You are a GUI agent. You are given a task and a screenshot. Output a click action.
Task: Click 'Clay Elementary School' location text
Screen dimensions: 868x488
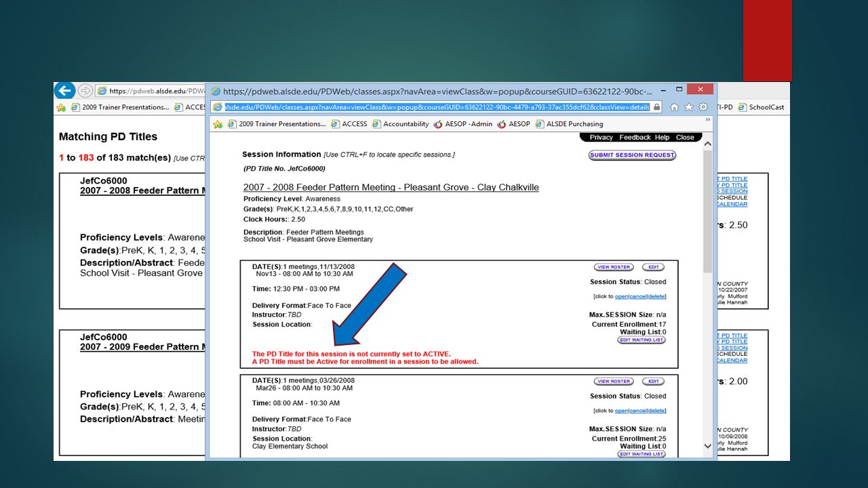(x=290, y=446)
